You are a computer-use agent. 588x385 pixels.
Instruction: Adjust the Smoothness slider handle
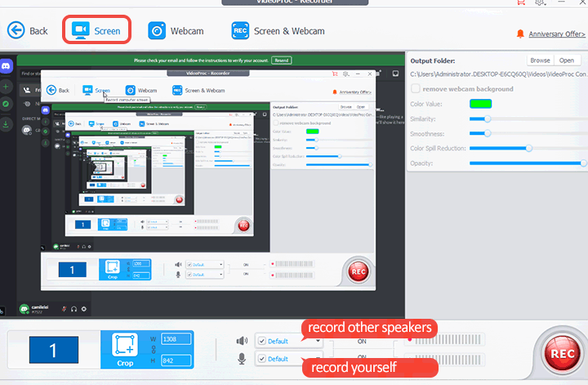click(488, 133)
